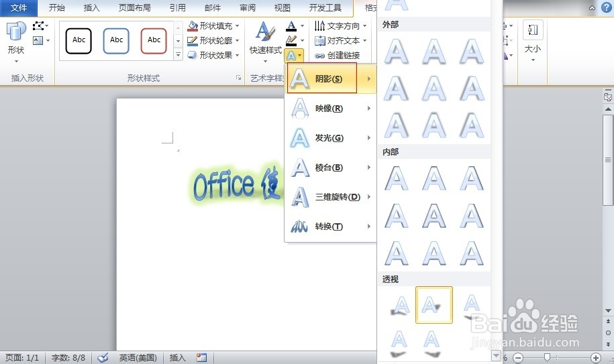The height and width of the screenshot is (364, 614).
Task: Click the next page double-arrow button
Action: click(608, 345)
